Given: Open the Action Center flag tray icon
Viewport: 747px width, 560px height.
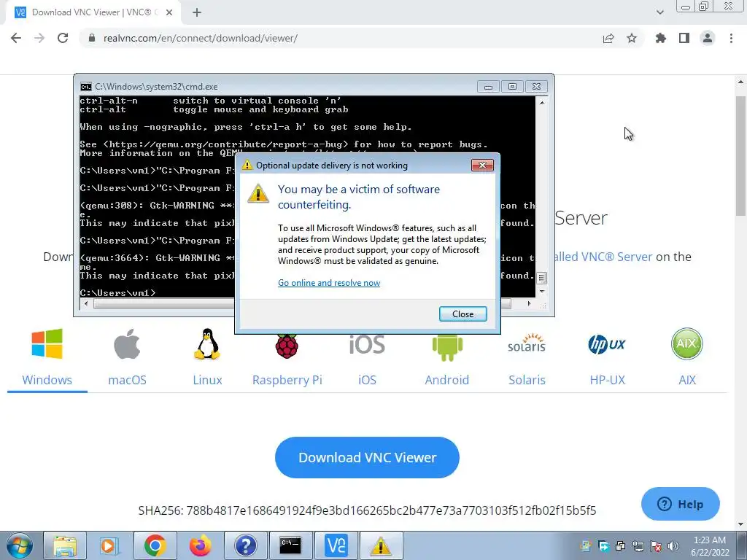Looking at the screenshot, I should point(656,546).
